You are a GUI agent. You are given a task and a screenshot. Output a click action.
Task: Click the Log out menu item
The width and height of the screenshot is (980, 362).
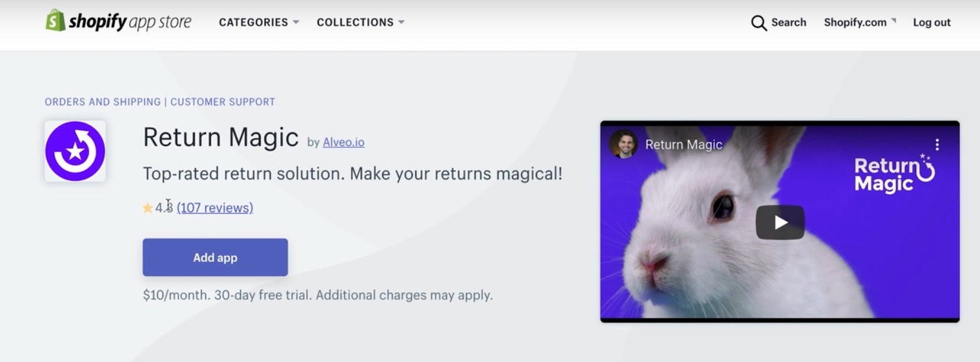coord(932,23)
